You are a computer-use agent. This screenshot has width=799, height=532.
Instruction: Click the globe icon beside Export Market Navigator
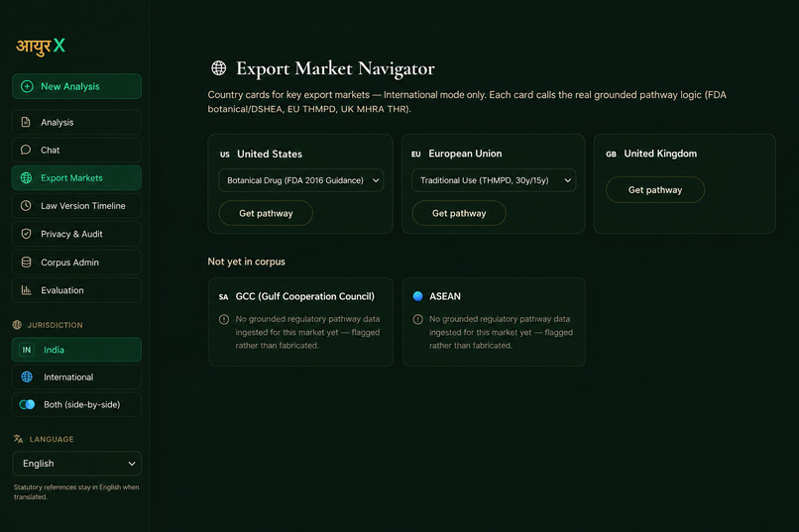[219, 67]
